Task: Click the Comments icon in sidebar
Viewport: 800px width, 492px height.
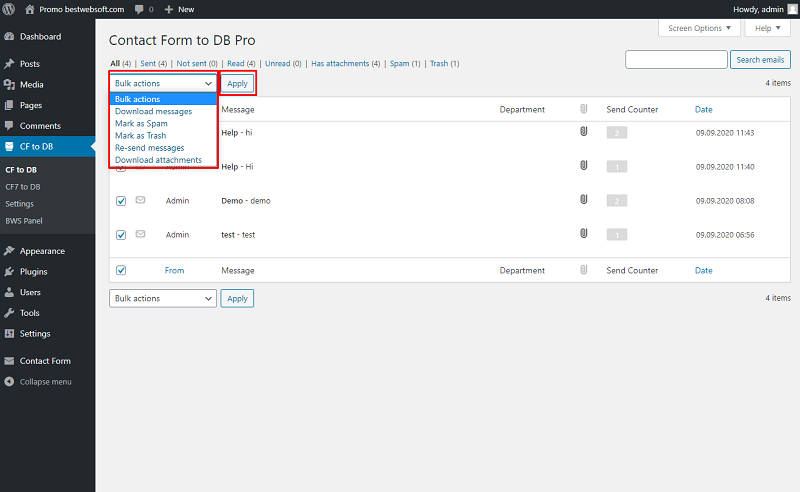Action: click(x=9, y=126)
